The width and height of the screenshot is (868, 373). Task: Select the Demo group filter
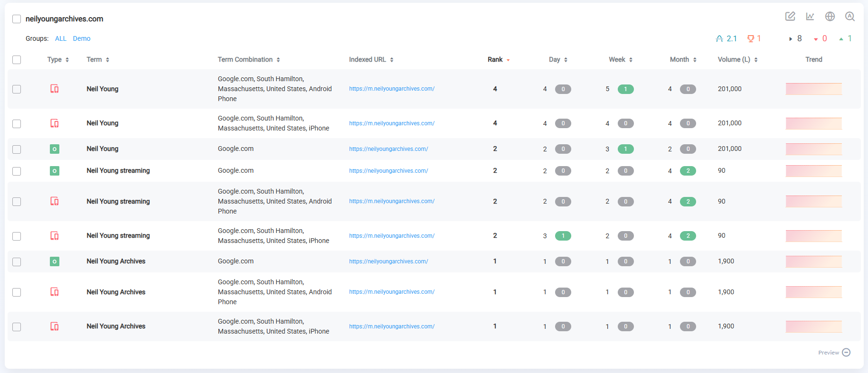82,38
